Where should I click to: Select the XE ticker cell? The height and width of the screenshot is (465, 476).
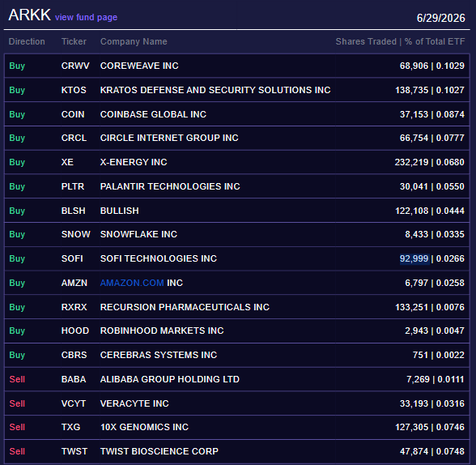coord(67,162)
